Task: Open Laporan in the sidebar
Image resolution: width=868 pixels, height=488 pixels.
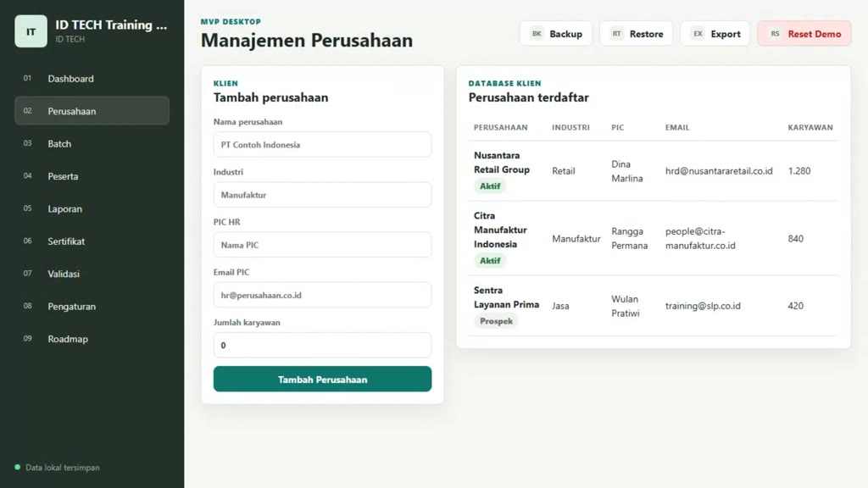Action: [x=92, y=208]
